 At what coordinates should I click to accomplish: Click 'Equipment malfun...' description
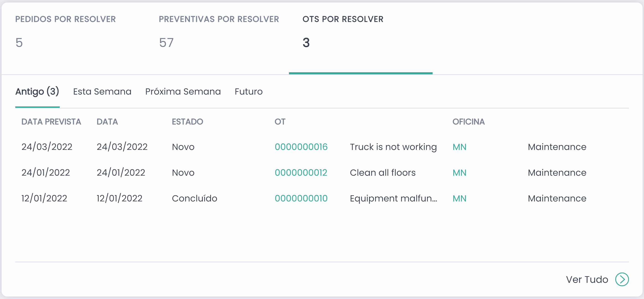coord(393,198)
